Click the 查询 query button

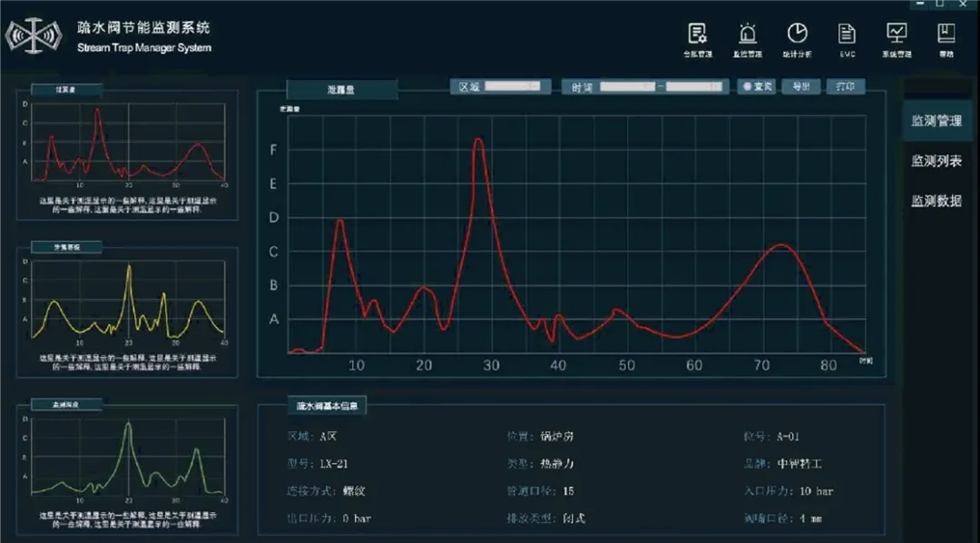point(756,86)
